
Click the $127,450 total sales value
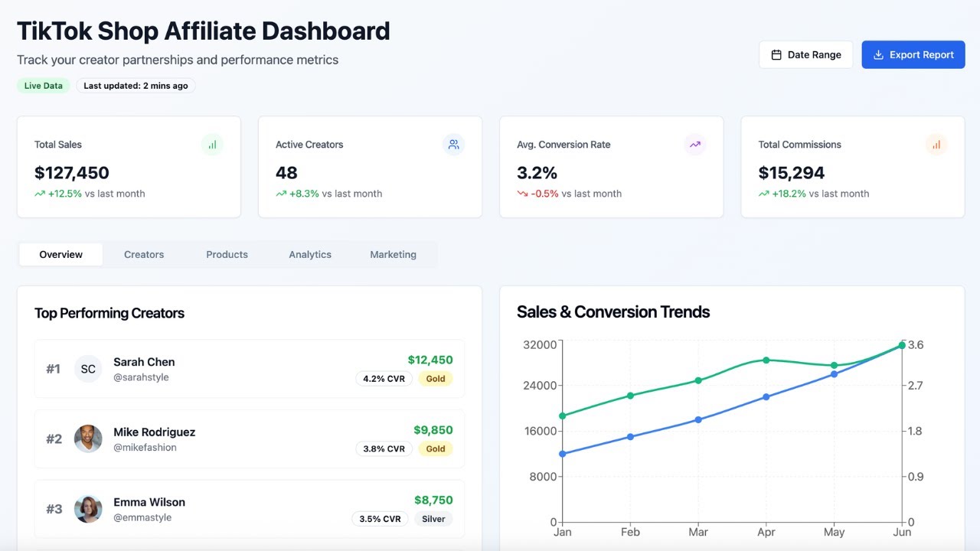[72, 173]
